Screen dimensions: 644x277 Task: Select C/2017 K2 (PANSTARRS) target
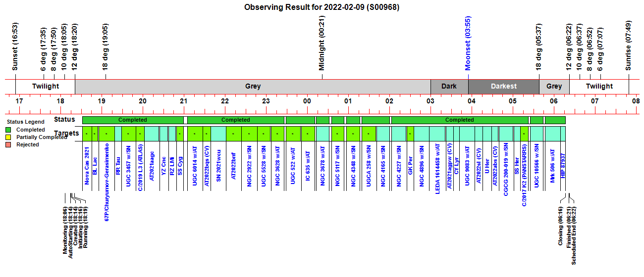click(x=525, y=175)
